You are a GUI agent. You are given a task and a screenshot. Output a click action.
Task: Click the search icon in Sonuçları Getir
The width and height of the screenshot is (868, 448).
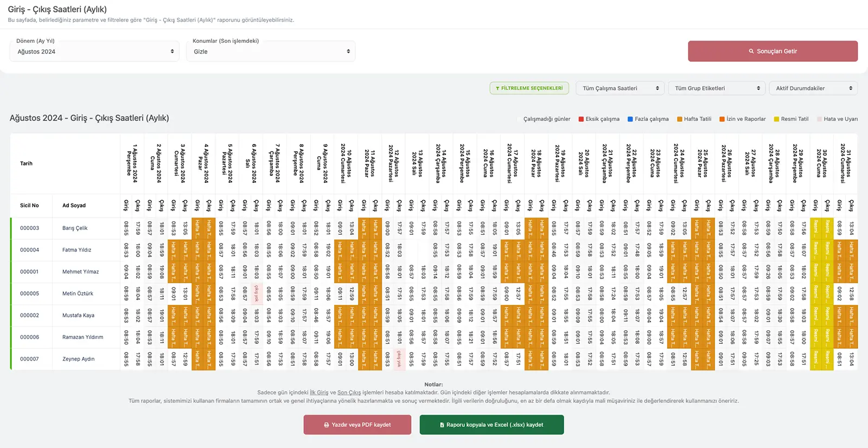(751, 52)
